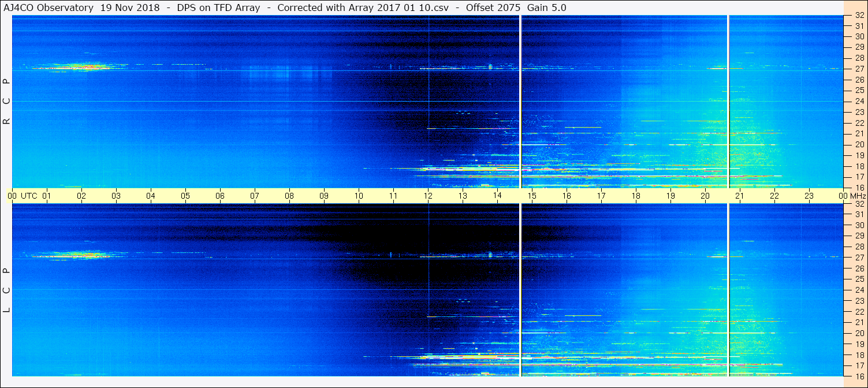Click the LCP label beside lower spectrogram

tap(7, 290)
